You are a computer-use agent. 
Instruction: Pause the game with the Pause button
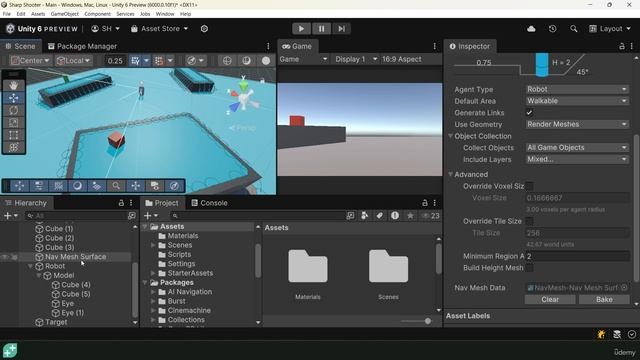click(x=321, y=29)
